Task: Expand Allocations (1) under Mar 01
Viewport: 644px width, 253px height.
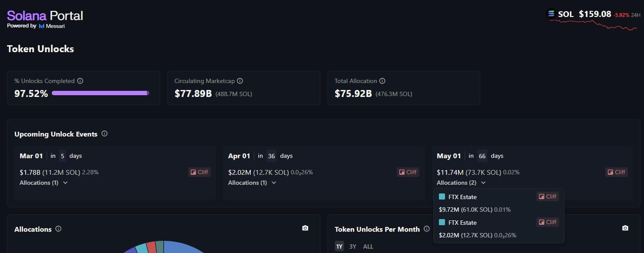Action: (44, 183)
